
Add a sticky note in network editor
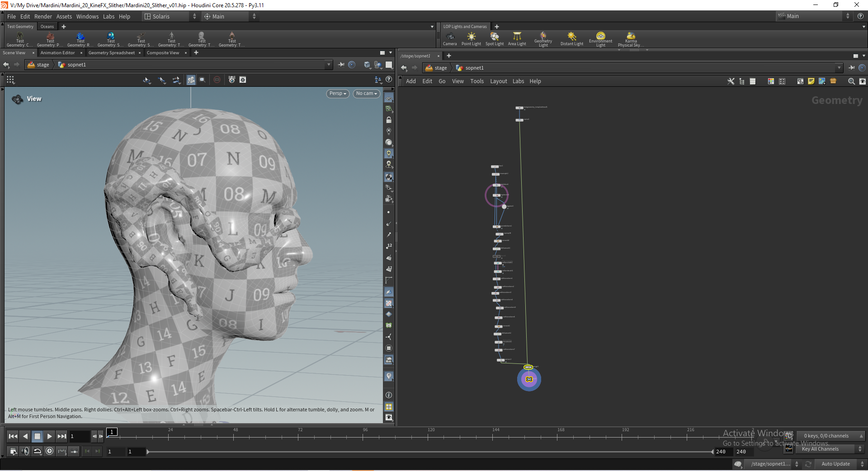(x=811, y=81)
